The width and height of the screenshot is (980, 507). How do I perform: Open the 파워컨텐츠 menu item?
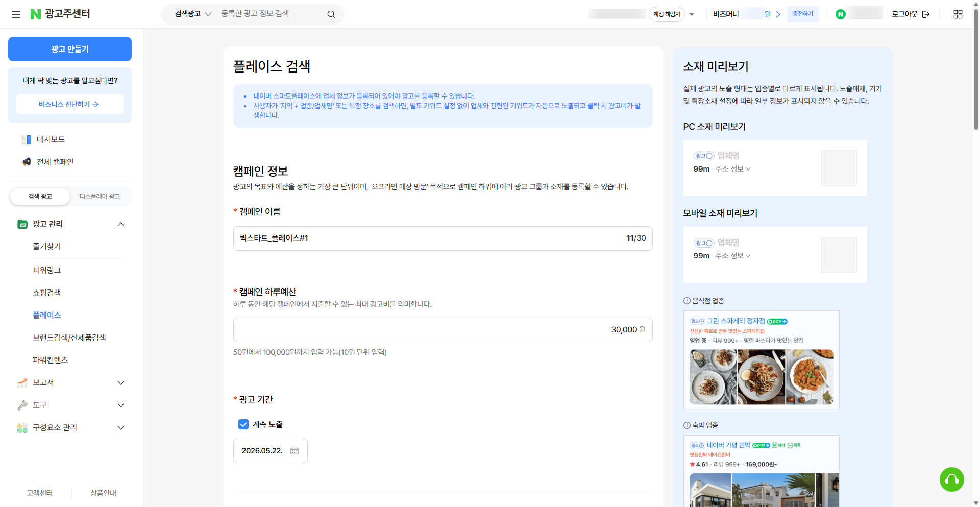(51, 360)
